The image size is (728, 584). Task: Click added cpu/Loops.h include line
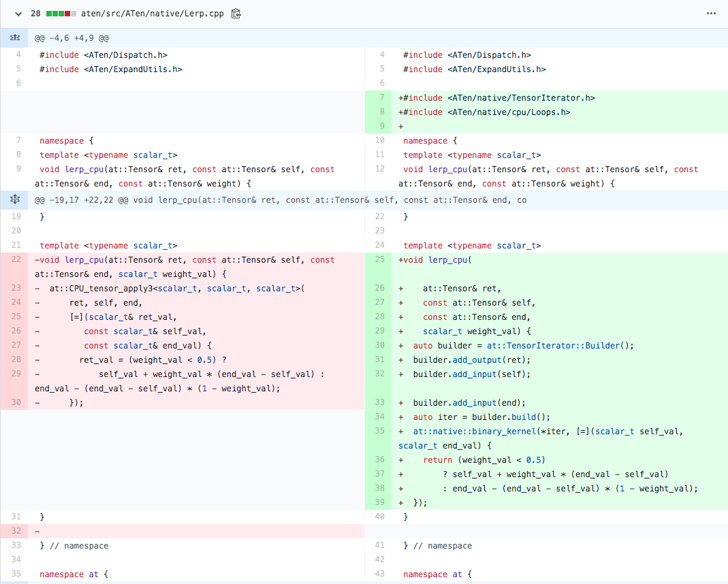486,112
